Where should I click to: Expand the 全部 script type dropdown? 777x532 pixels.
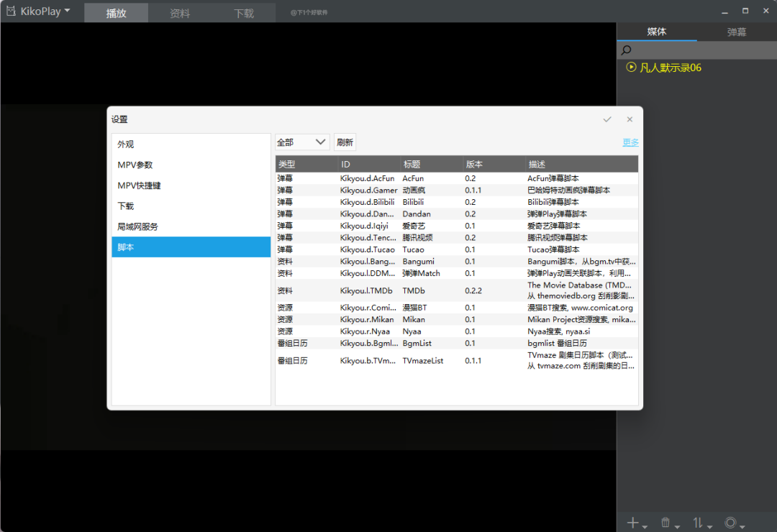pos(302,142)
